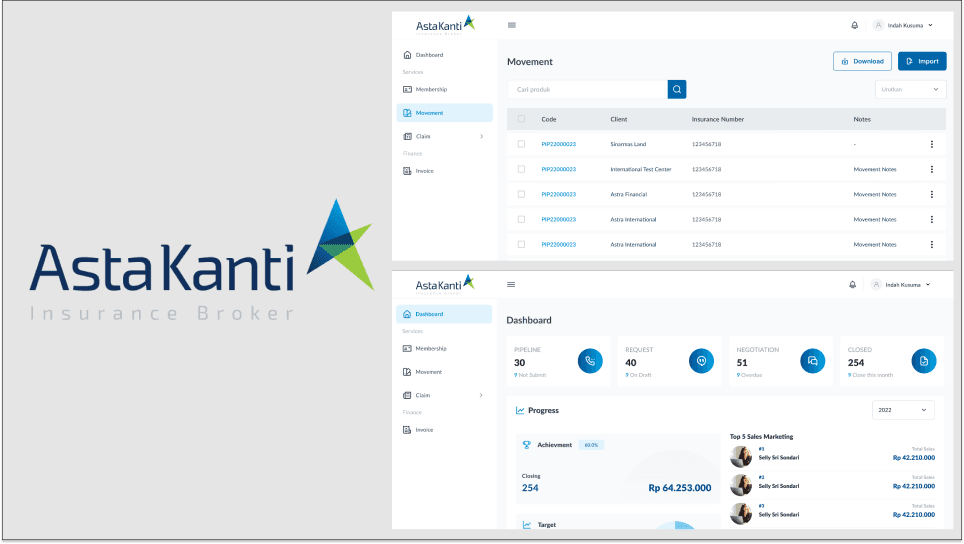Open three-dot menu for Sinarmas Land row
This screenshot has width=964, height=544.
(x=932, y=144)
